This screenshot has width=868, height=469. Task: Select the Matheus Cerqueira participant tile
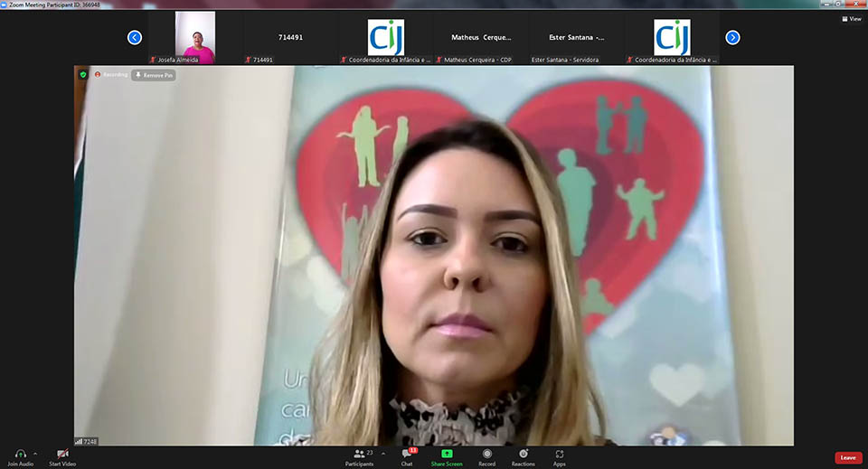(x=481, y=38)
